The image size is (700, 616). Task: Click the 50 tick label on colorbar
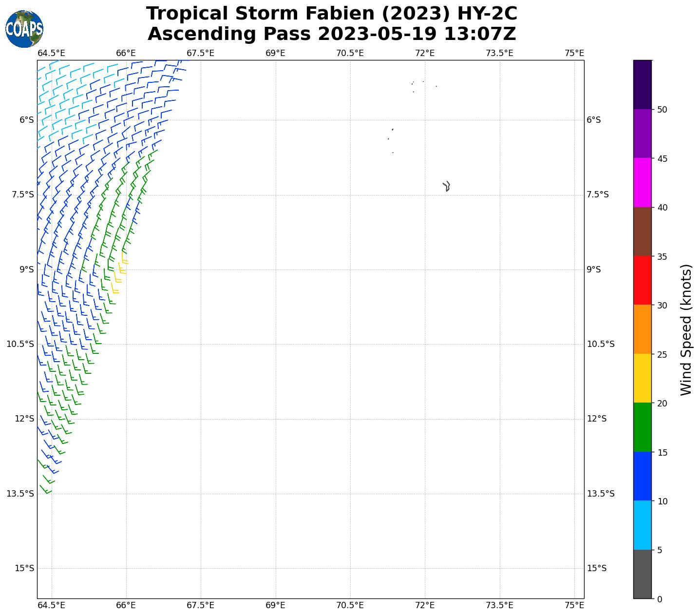(662, 110)
